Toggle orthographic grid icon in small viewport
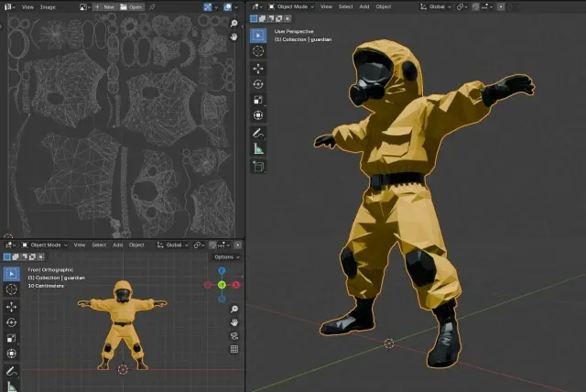Viewport: 586px width, 392px height. click(234, 349)
